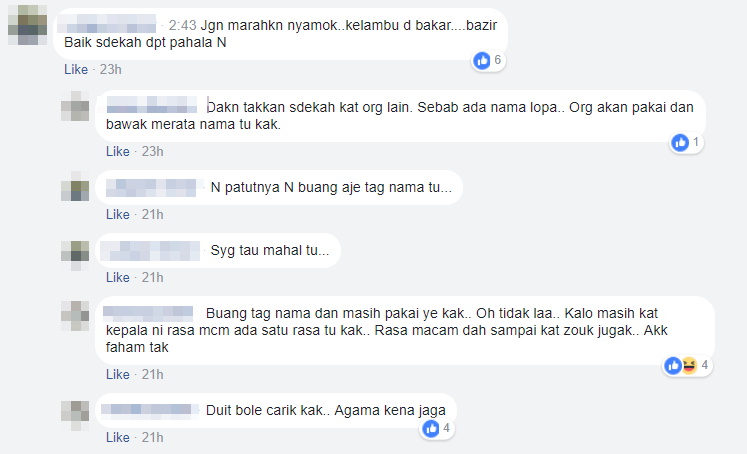Open blurred author name on 'Duit bole carik' reply
Viewport: 747px width, 454px height.
coord(150,410)
